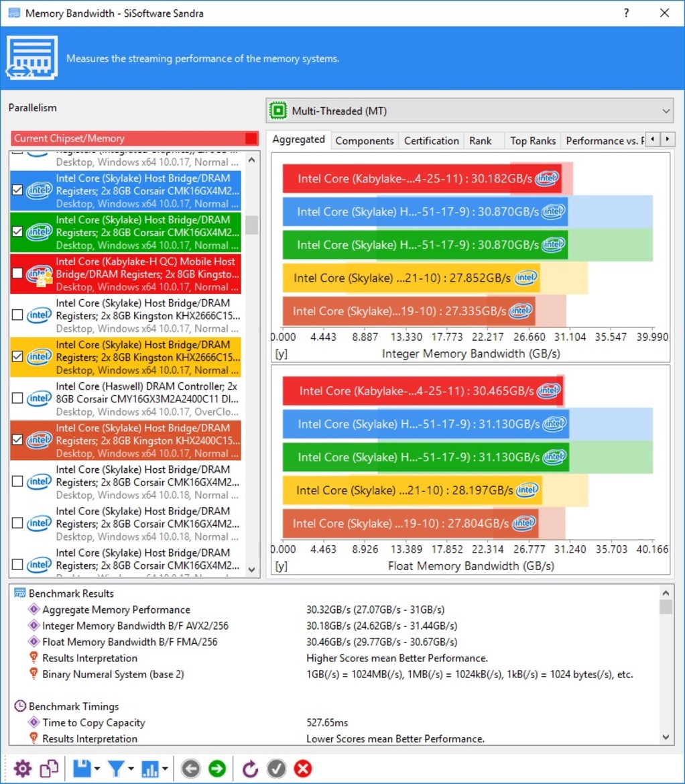Uncheck the orange Kingston KHX2400C15 entry

pos(17,439)
